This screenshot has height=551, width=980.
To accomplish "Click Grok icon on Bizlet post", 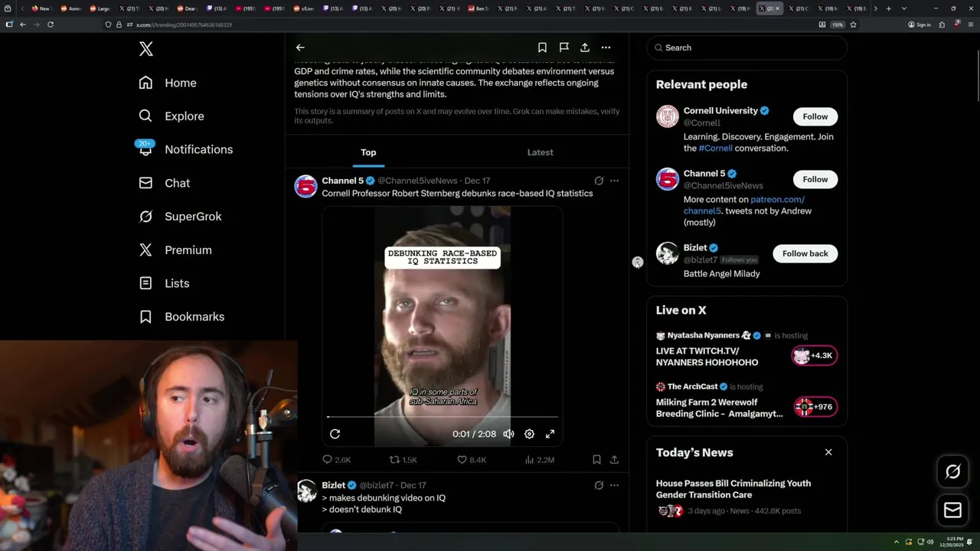I will (599, 485).
